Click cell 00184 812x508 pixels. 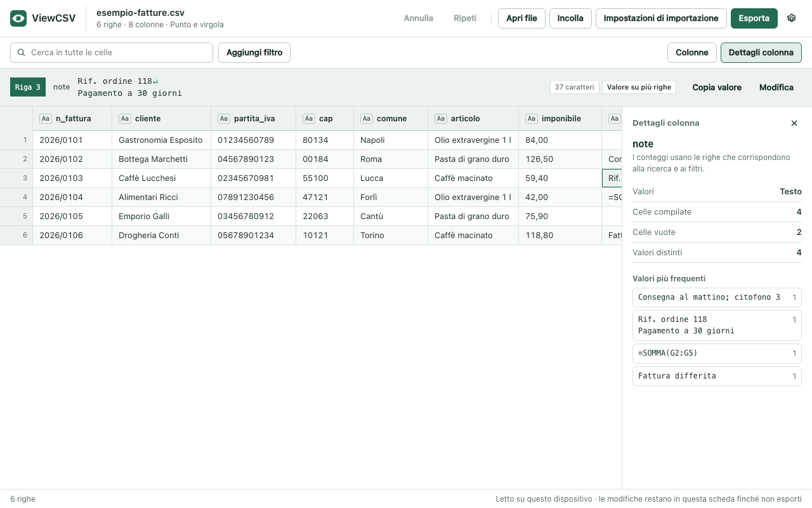click(325, 159)
